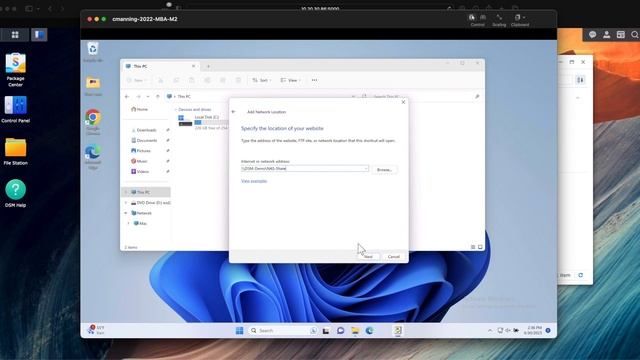The width and height of the screenshot is (640, 360).
Task: Launch File Station from the DSM desktop
Action: pos(16,151)
